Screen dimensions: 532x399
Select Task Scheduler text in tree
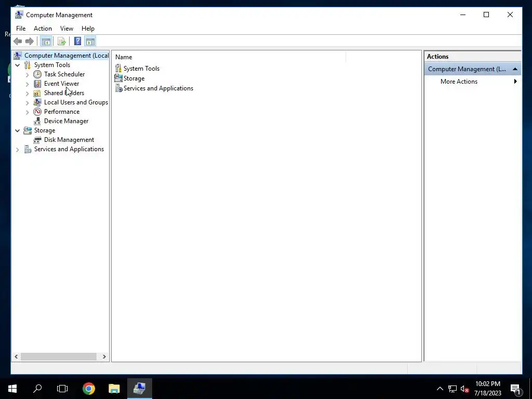(x=64, y=74)
